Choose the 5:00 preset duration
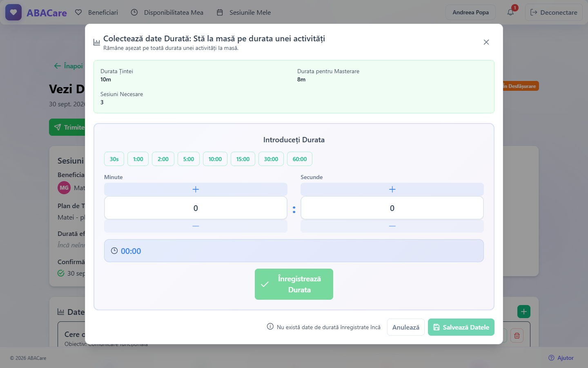588x368 pixels. tap(188, 159)
